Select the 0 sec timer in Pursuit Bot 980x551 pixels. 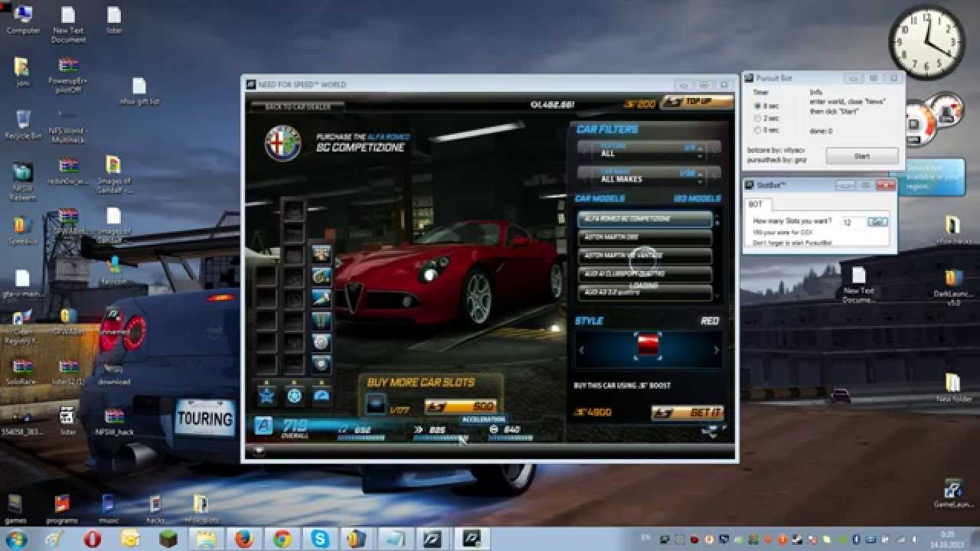pos(758,131)
